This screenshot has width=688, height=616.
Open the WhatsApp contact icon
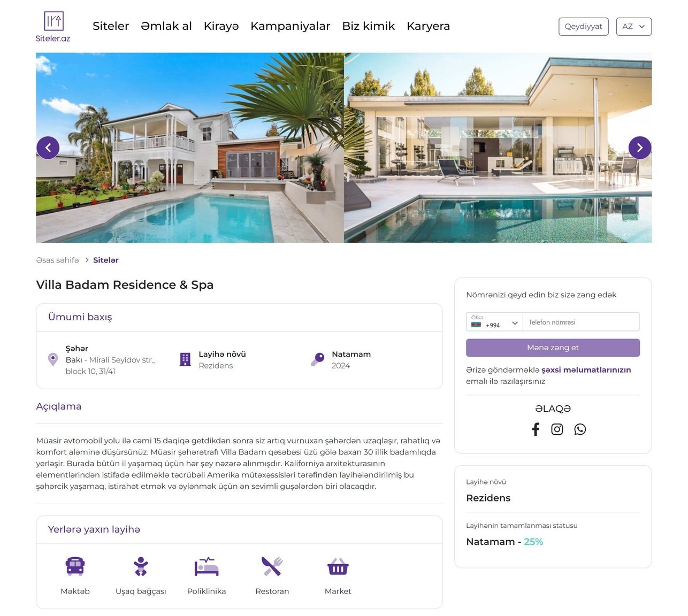[x=580, y=429]
